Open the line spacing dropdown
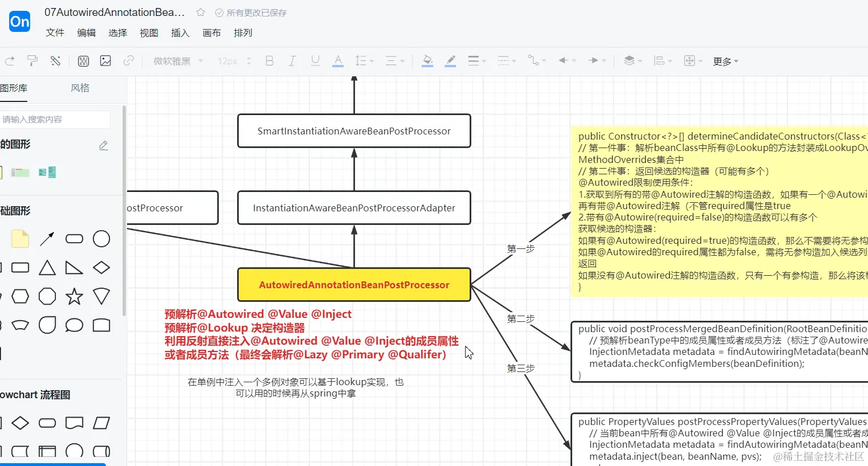Image resolution: width=868 pixels, height=466 pixels. pyautogui.click(x=364, y=61)
